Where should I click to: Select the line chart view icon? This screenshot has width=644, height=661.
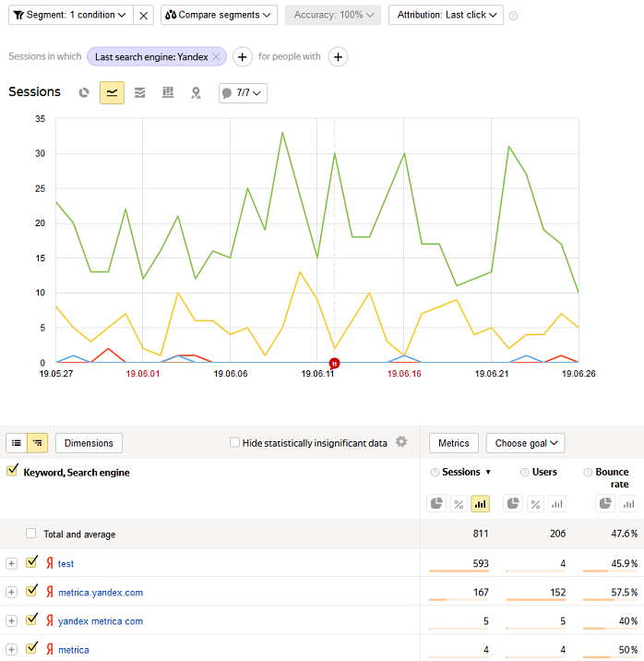[112, 92]
